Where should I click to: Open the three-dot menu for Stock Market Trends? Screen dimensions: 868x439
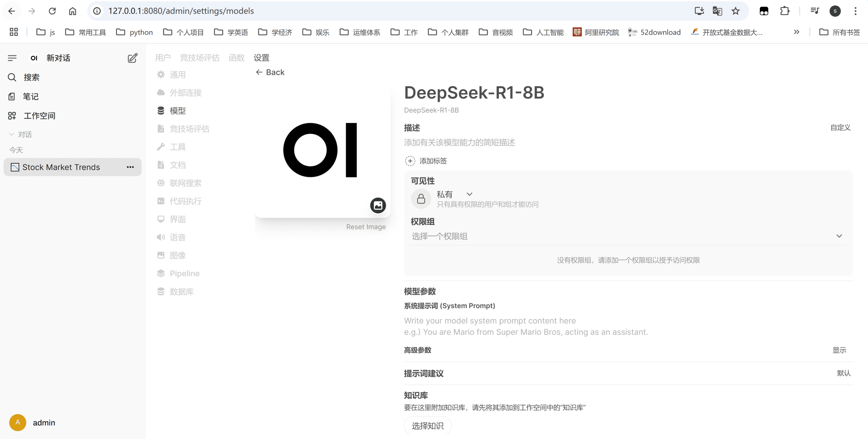click(x=130, y=167)
